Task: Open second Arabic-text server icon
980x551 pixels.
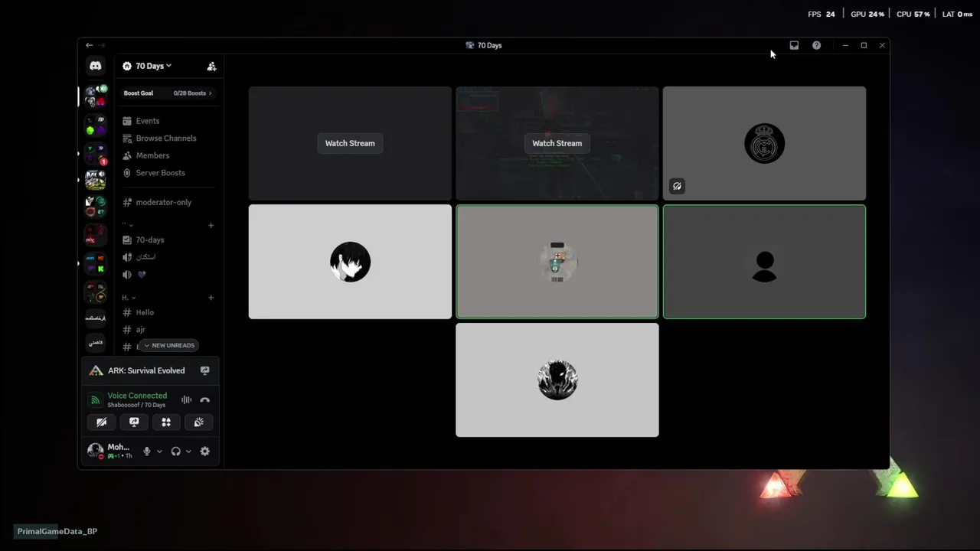Action: tap(96, 342)
